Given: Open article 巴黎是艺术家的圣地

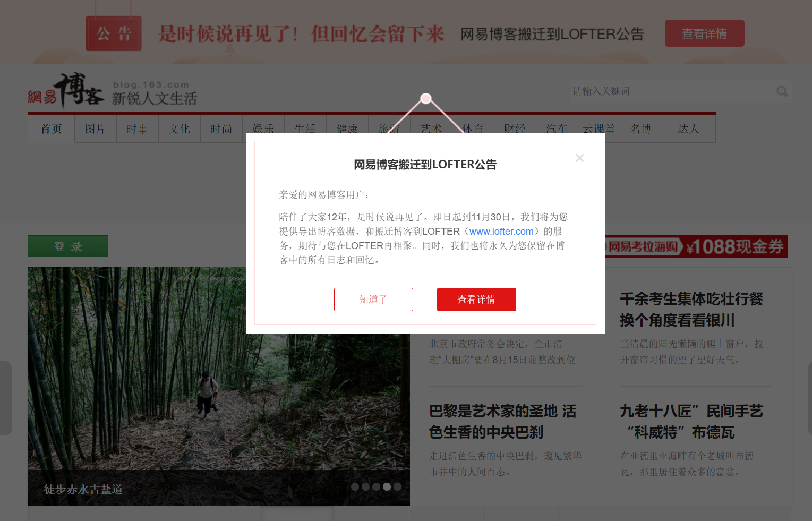Looking at the screenshot, I should click(x=502, y=422).
